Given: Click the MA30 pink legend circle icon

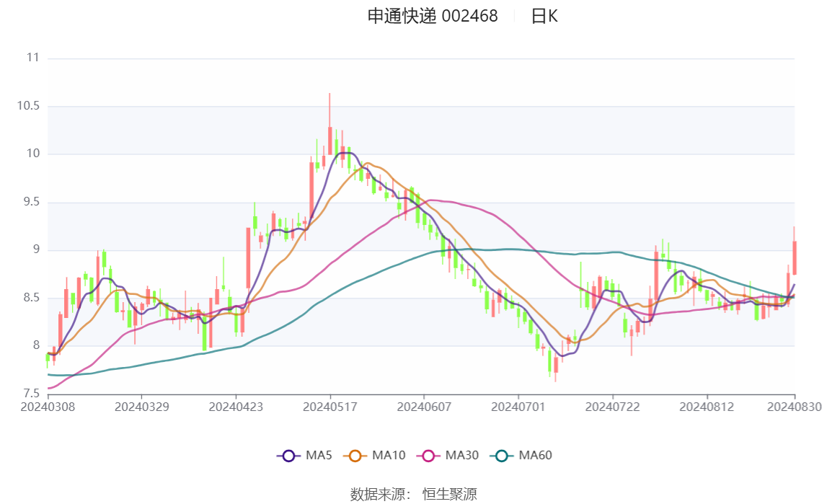Looking at the screenshot, I should tap(430, 455).
